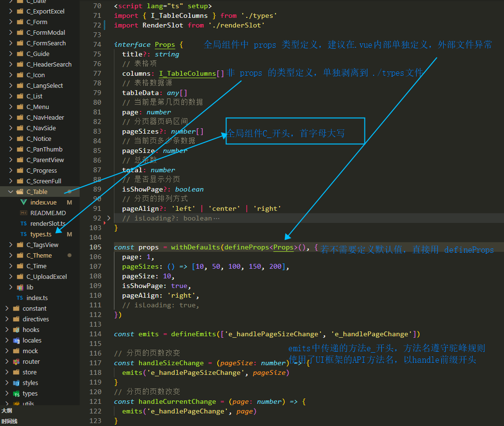Follow the Props link inside defineProps
This screenshot has height=426, width=504.
[283, 247]
